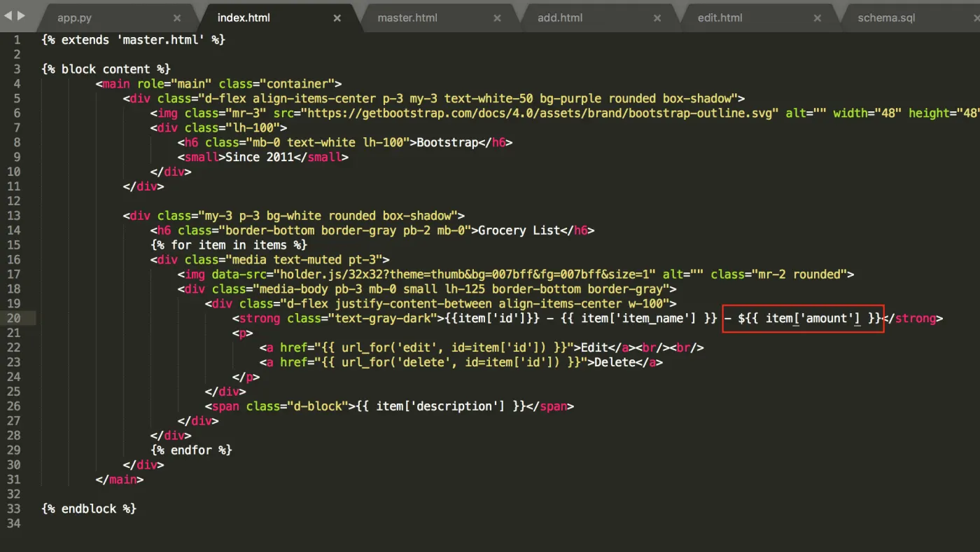Close the add.html tab
Image resolution: width=980 pixels, height=552 pixels.
(x=658, y=18)
